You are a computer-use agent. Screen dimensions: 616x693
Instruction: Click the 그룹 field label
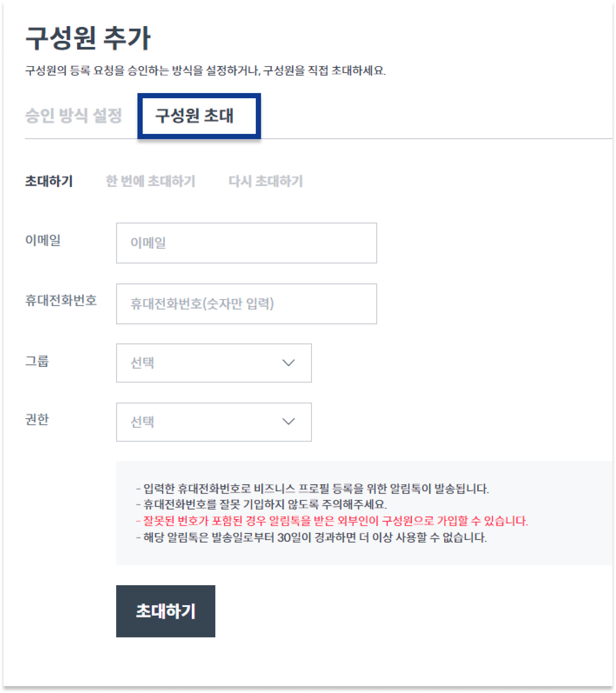37,361
